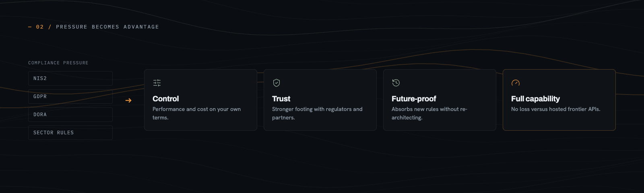The image size is (644, 193).
Task: Click 'Absorbs new rules without re-architecting' text
Action: (x=429, y=113)
